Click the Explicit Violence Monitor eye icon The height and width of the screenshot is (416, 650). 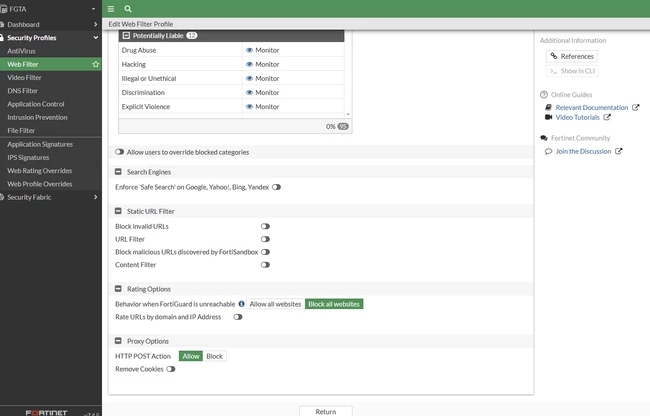click(249, 106)
